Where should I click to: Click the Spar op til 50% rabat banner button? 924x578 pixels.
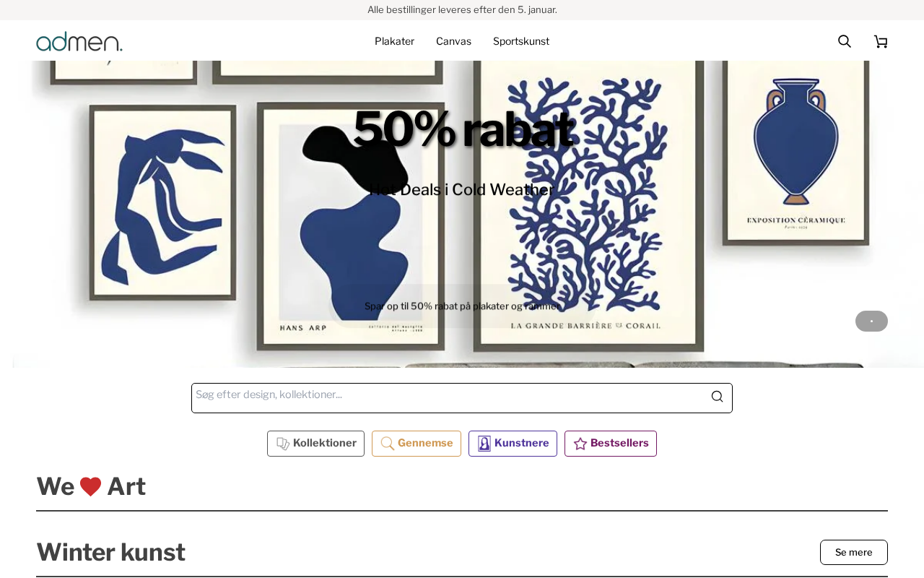(x=462, y=306)
